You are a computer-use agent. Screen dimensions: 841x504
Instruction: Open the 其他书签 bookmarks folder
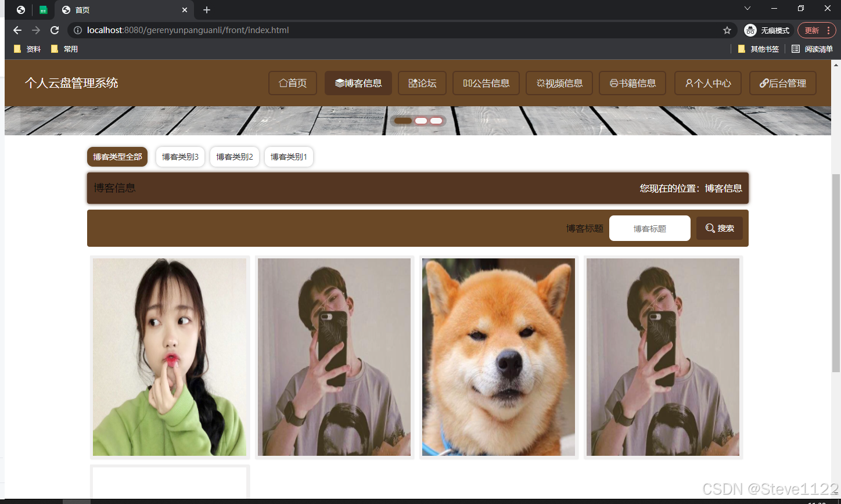click(759, 49)
